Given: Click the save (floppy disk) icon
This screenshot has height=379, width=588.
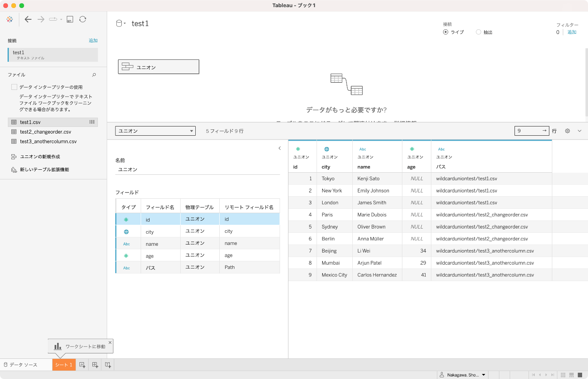Looking at the screenshot, I should point(70,19).
